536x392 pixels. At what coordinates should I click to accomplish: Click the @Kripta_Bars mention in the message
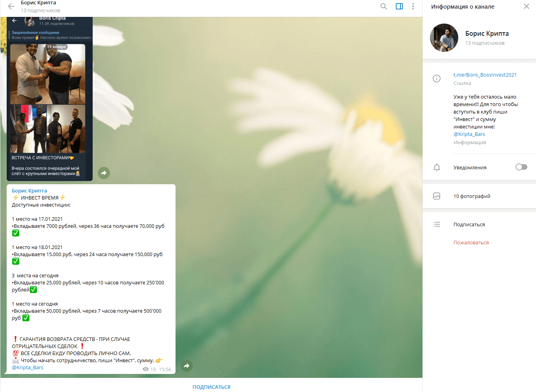pyautogui.click(x=27, y=368)
